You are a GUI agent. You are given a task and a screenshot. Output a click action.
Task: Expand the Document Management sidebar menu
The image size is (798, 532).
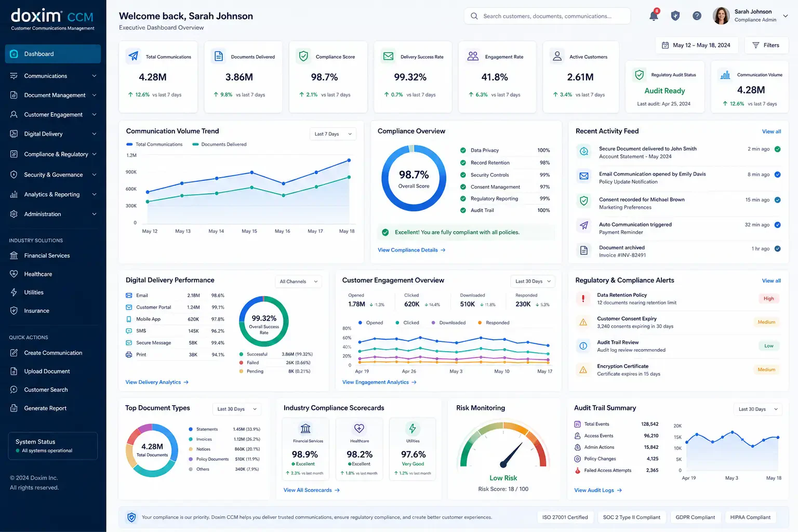pyautogui.click(x=53, y=95)
